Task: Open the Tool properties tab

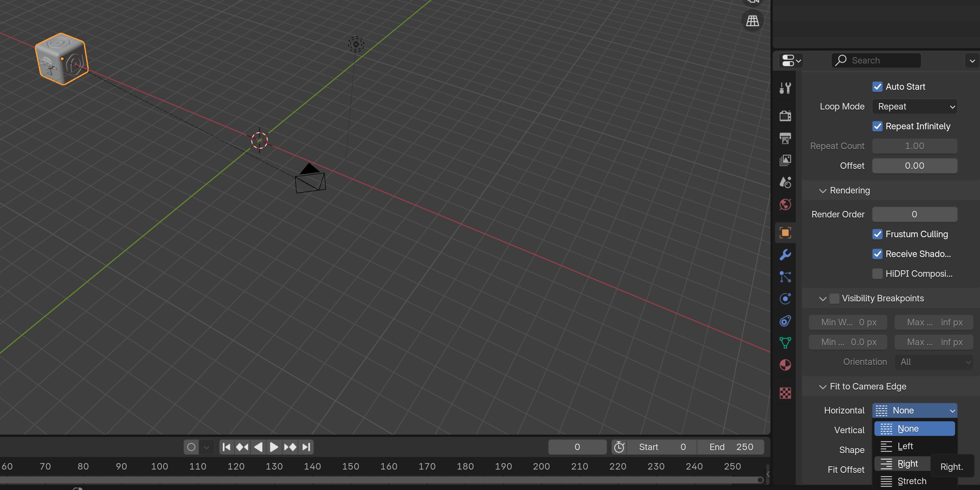Action: [x=785, y=88]
